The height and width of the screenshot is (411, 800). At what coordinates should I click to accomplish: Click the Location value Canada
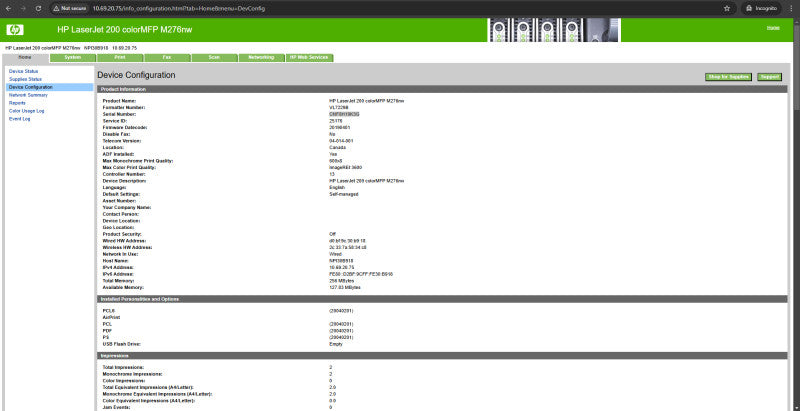coord(338,147)
